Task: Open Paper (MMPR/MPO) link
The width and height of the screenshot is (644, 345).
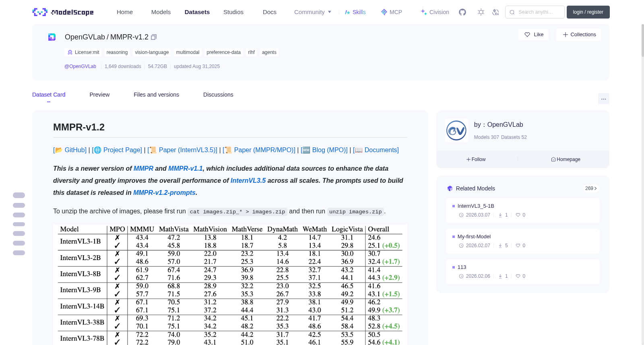Action: tap(260, 150)
